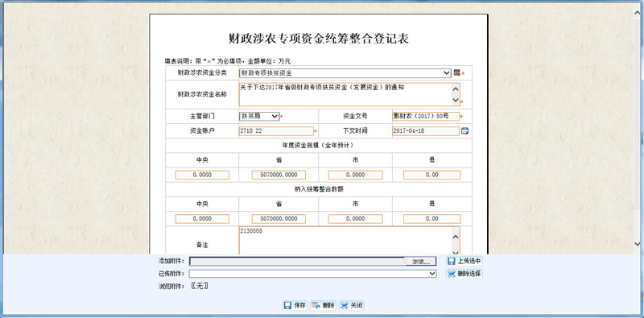Save the form with 保存 button

tap(295, 305)
